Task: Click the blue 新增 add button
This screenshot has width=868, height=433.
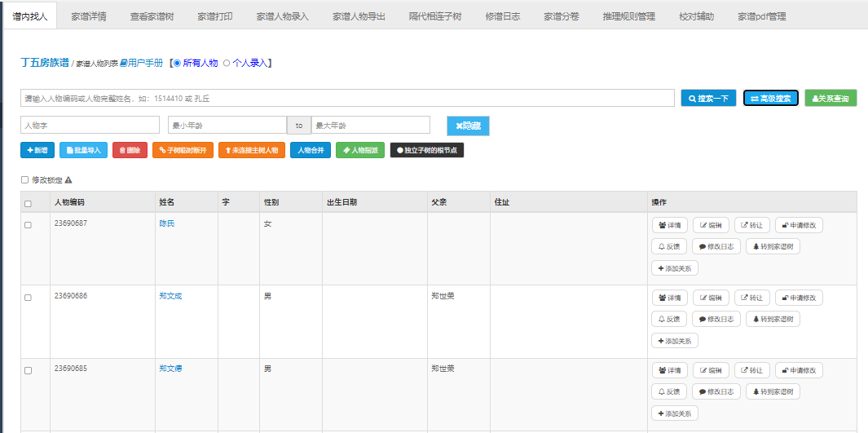Action: tap(37, 150)
